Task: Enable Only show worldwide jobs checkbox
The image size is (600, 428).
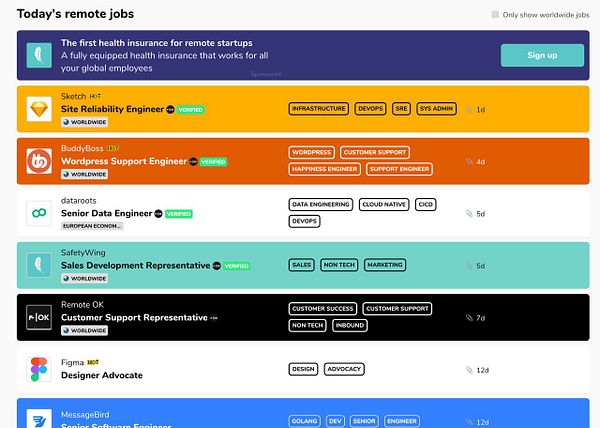Action: [494, 15]
